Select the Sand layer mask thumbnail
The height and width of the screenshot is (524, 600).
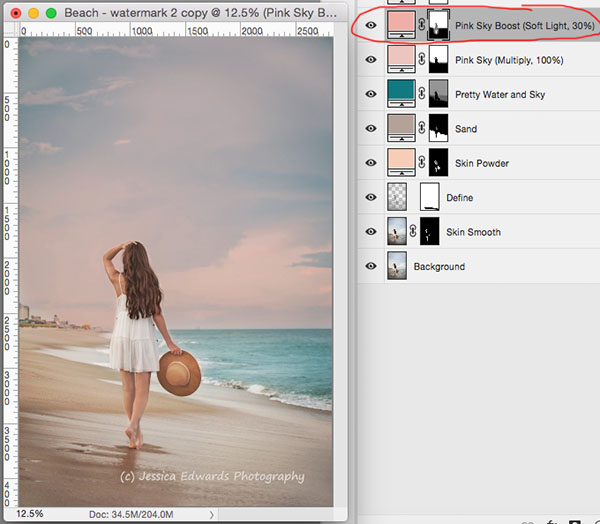point(439,128)
